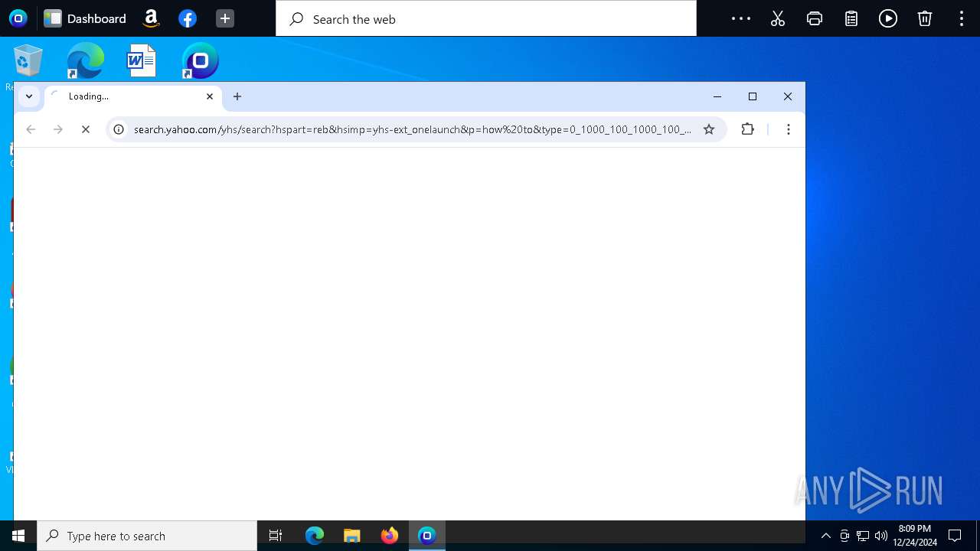Launch Firefox from the taskbar
This screenshot has height=551, width=980.
click(x=390, y=536)
